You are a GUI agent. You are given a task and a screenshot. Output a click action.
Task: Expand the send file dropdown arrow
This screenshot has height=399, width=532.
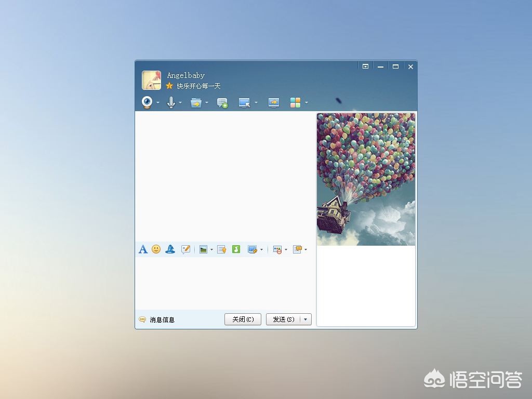pos(207,102)
